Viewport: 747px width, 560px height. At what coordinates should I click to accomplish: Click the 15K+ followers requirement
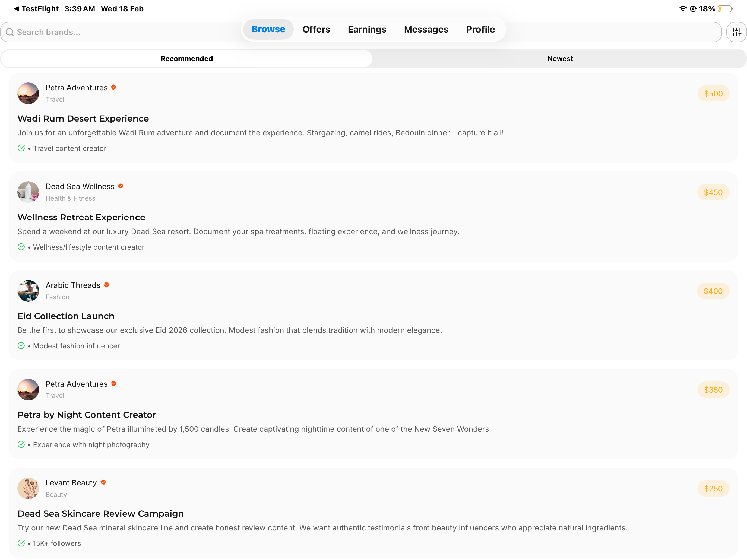57,543
